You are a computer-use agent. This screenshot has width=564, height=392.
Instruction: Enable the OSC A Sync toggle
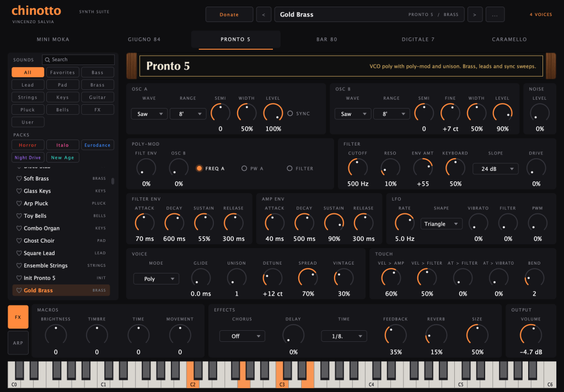290,113
